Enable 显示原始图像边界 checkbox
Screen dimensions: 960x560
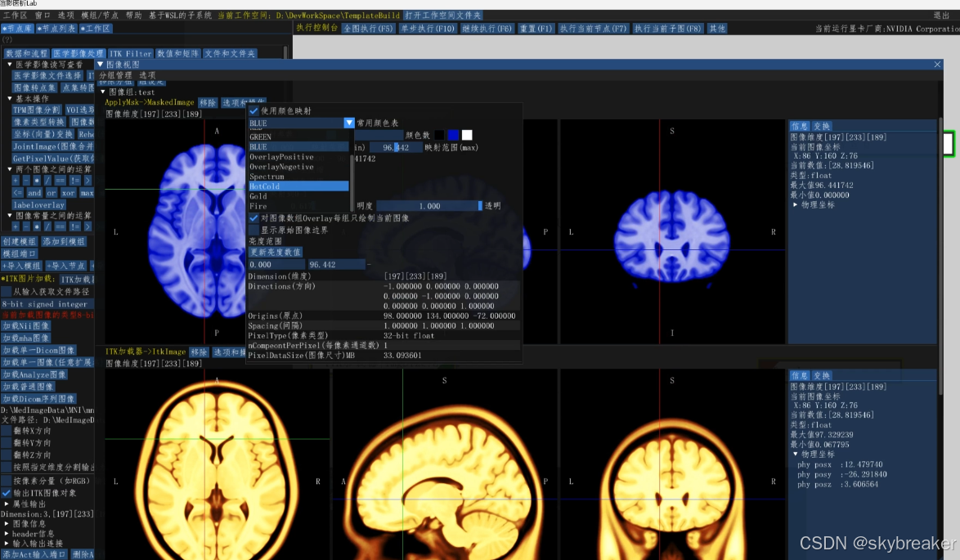[x=253, y=230]
